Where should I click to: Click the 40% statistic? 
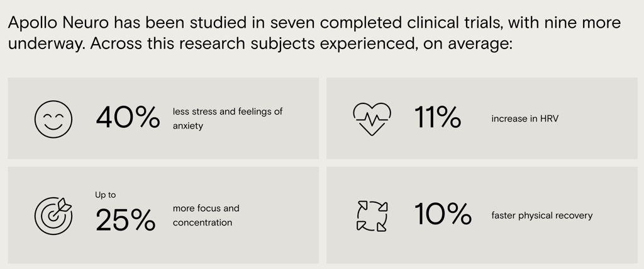[x=128, y=118]
